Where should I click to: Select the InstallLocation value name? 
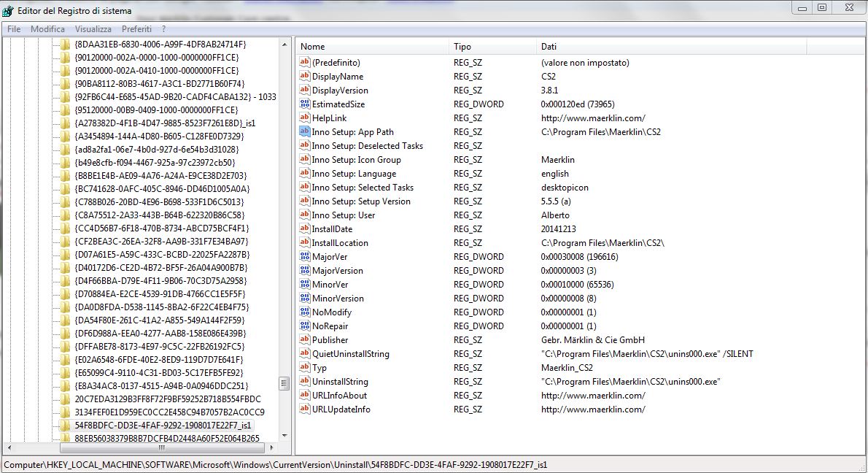[x=340, y=242]
